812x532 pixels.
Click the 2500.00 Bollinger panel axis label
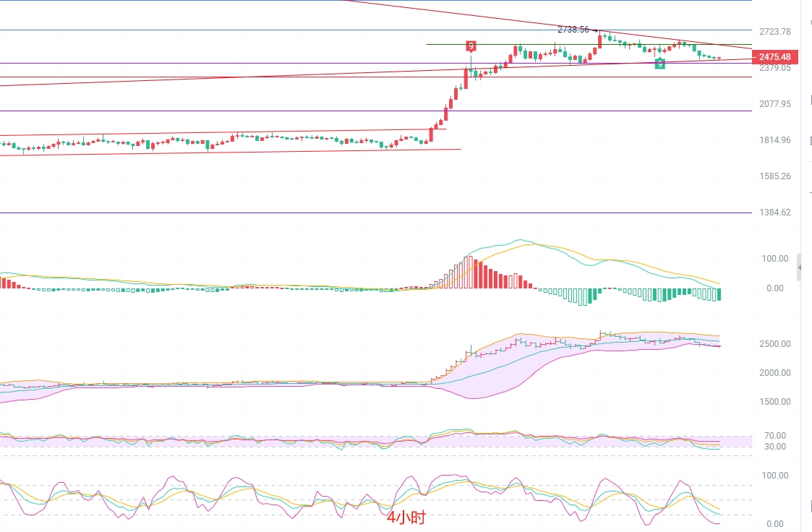774,344
